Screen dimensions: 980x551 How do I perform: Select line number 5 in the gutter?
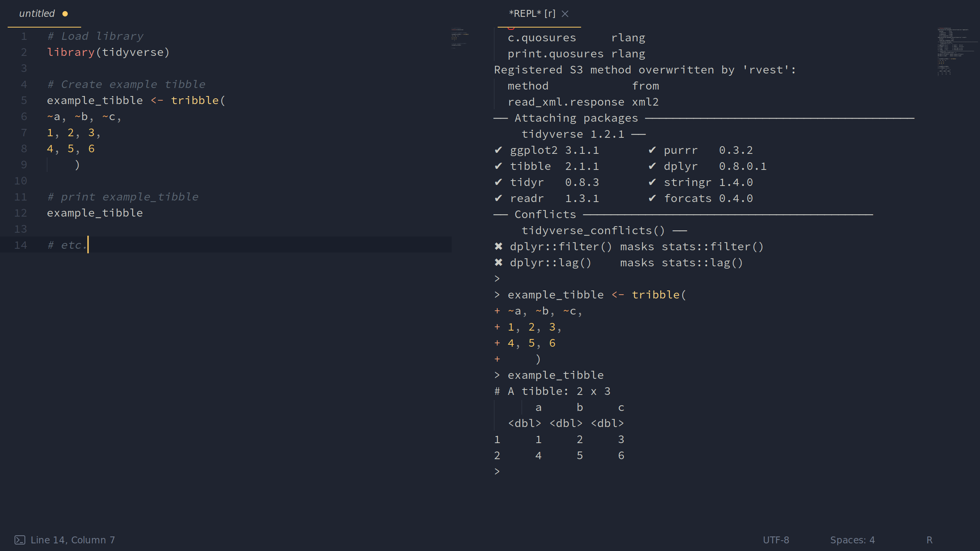tap(24, 100)
